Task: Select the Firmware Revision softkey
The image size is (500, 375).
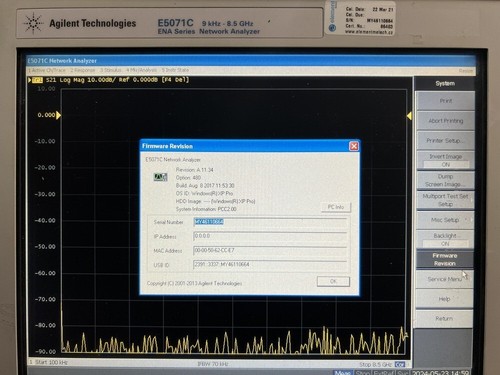Action: [x=445, y=259]
